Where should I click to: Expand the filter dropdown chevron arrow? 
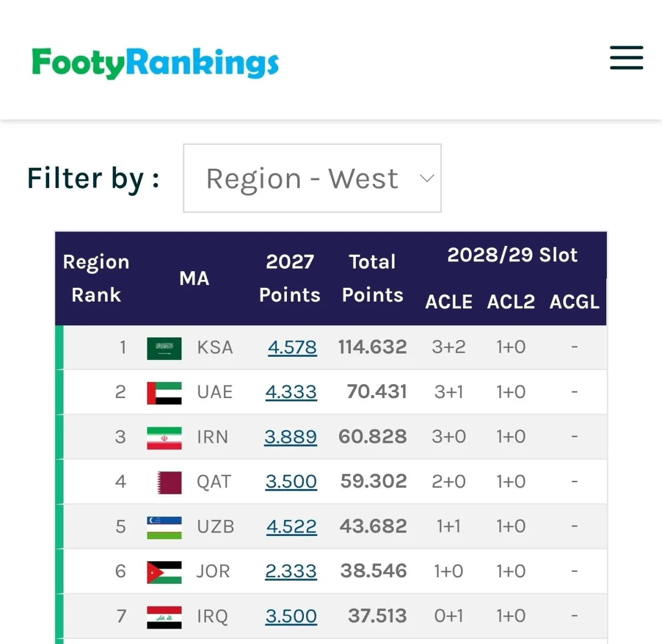click(427, 178)
